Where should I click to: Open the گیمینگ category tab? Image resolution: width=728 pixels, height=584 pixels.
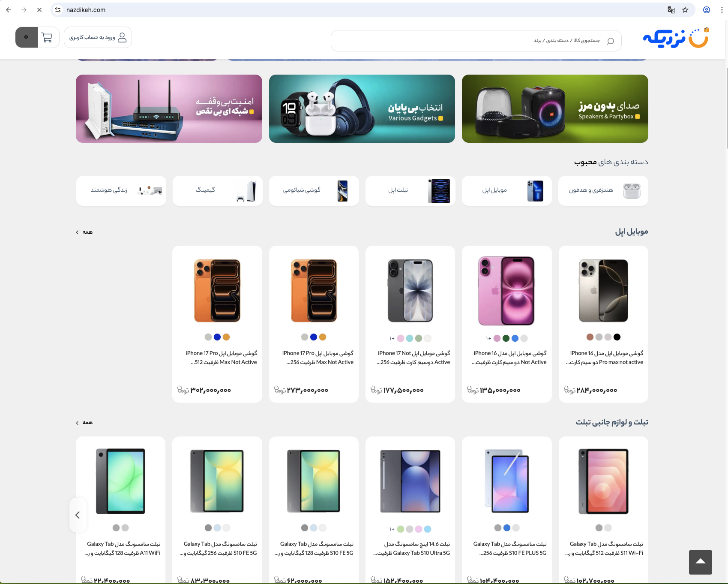(218, 191)
